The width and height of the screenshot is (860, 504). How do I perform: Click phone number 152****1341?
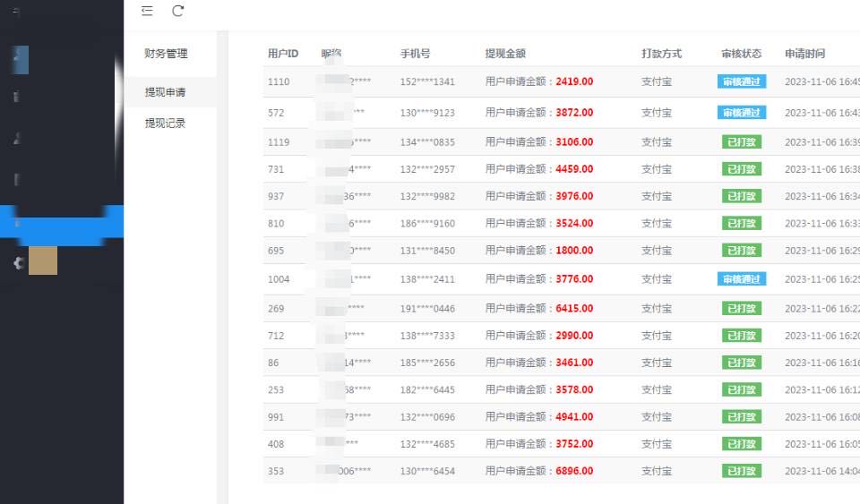pyautogui.click(x=427, y=81)
